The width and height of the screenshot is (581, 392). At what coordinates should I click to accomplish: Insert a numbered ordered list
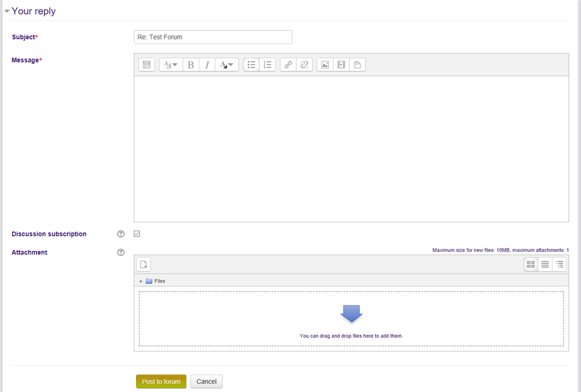267,64
